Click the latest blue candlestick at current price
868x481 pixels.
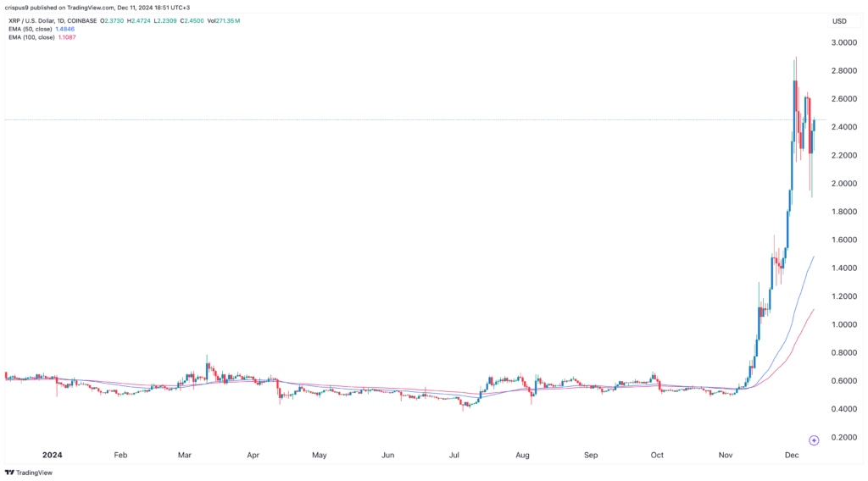pos(814,125)
